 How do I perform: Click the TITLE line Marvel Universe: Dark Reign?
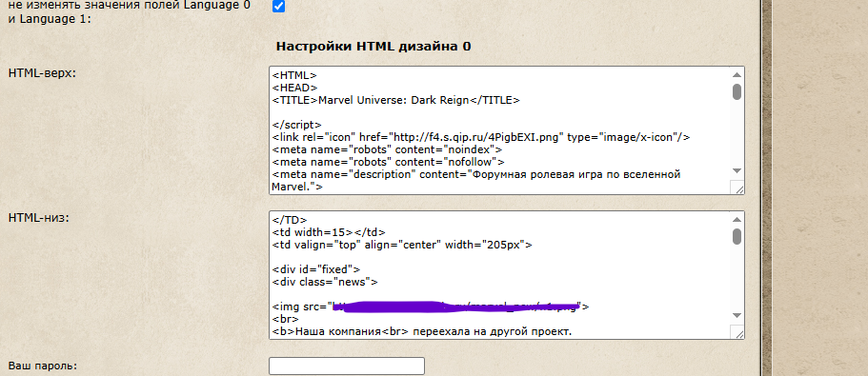(395, 100)
